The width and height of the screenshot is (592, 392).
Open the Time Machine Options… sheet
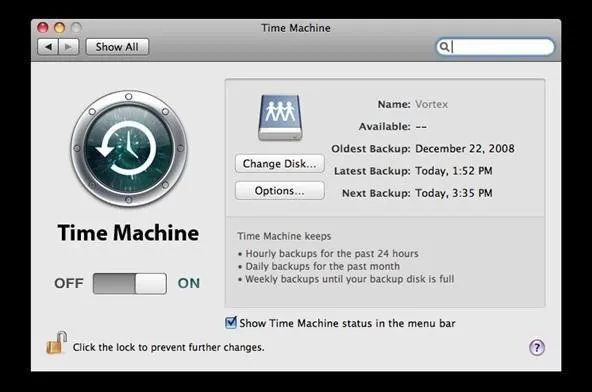(280, 191)
